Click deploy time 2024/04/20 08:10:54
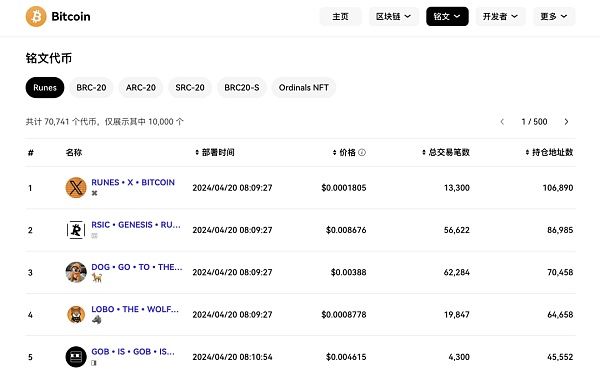 [232, 357]
